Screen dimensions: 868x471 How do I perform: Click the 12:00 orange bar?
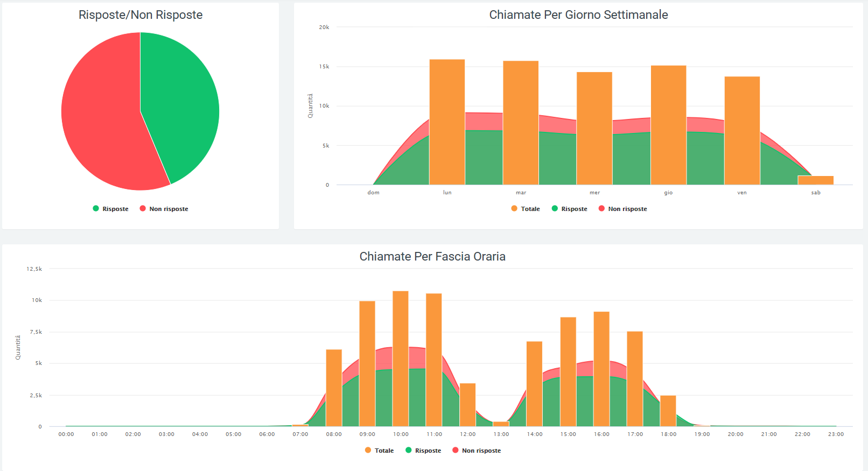(x=467, y=405)
